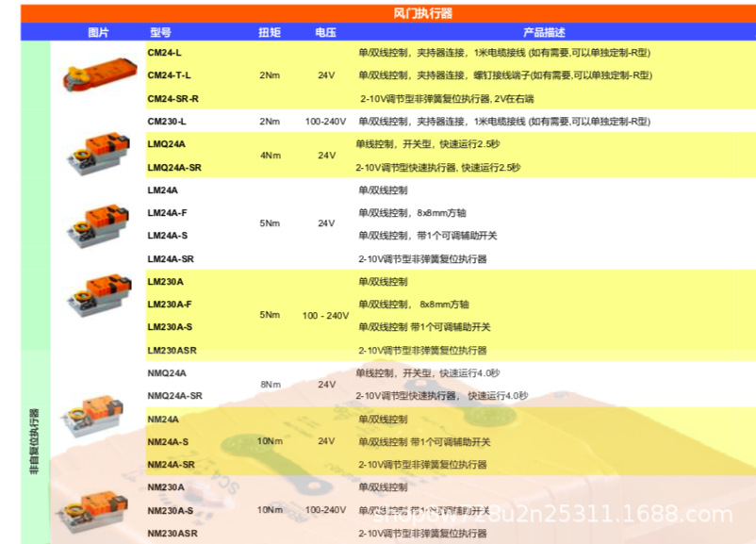Select model CM230-L
The image size is (756, 544).
pos(167,122)
